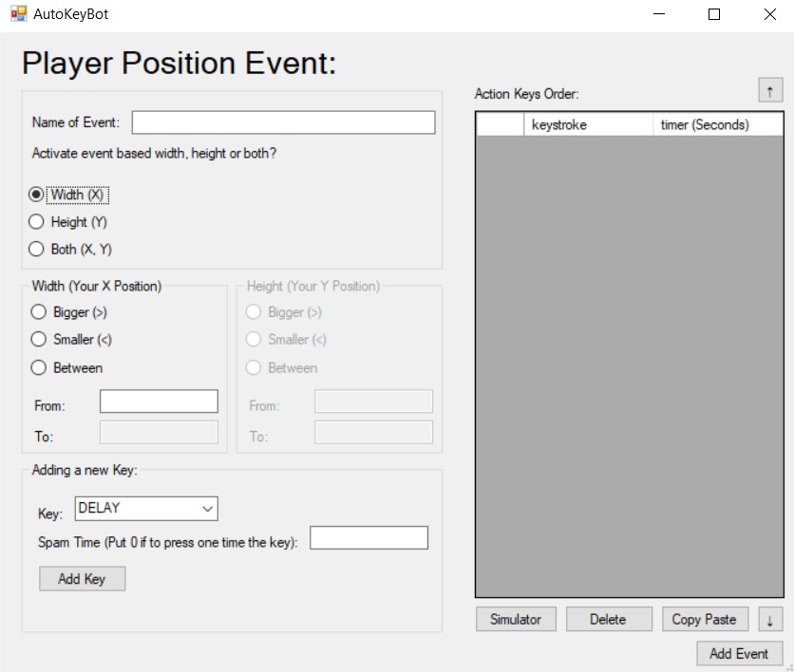Viewport: 794px width, 672px height.
Task: Open the Simulator button
Action: (516, 620)
